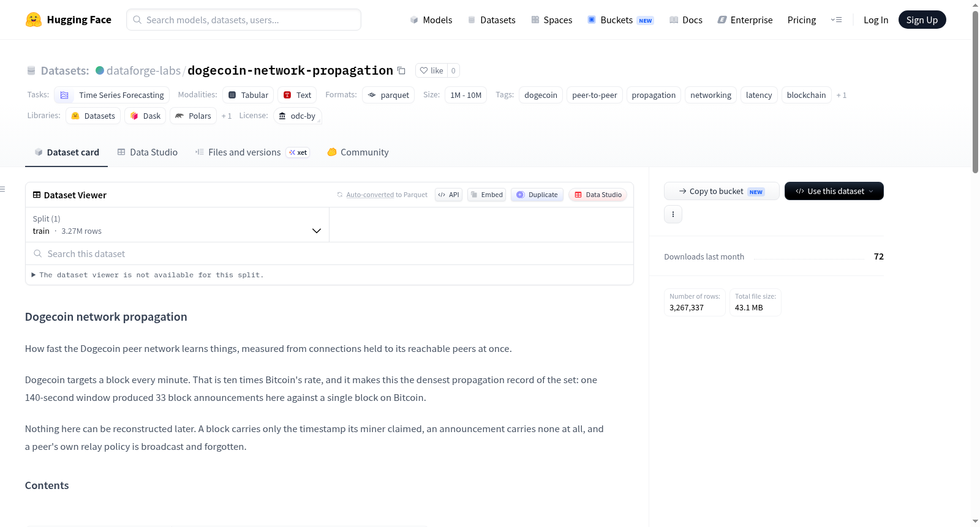Image resolution: width=980 pixels, height=527 pixels.
Task: Select the networking tag
Action: pos(710,95)
